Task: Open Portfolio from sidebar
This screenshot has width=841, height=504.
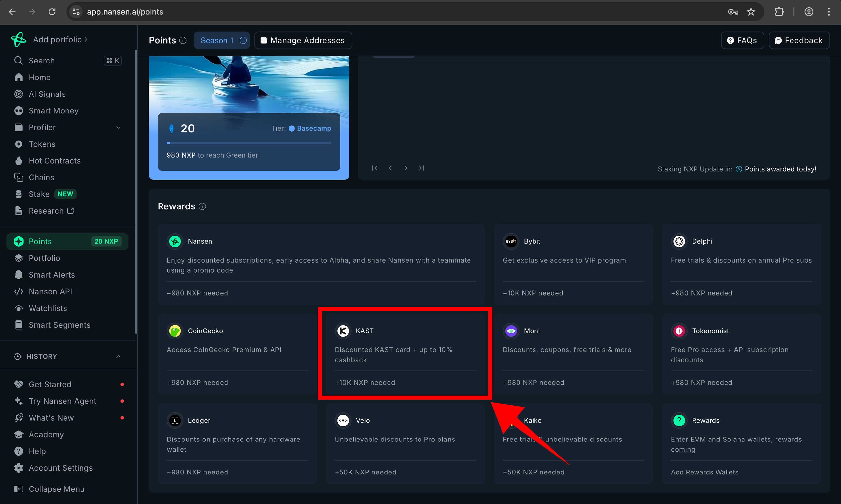Action: point(67,258)
